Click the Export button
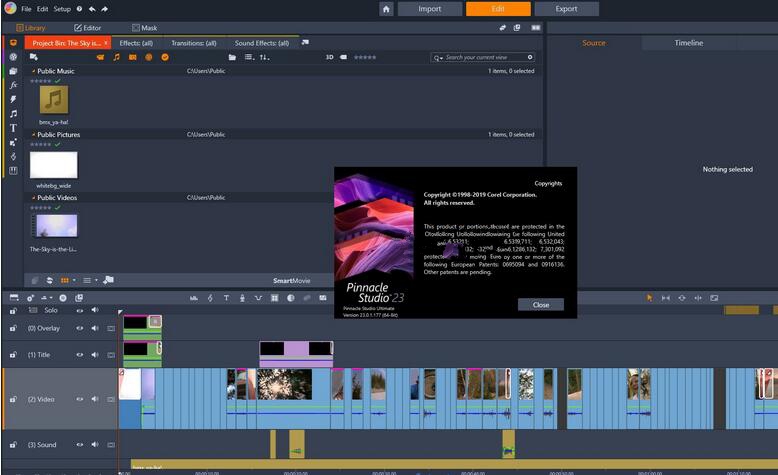The height and width of the screenshot is (475, 778). coord(566,9)
